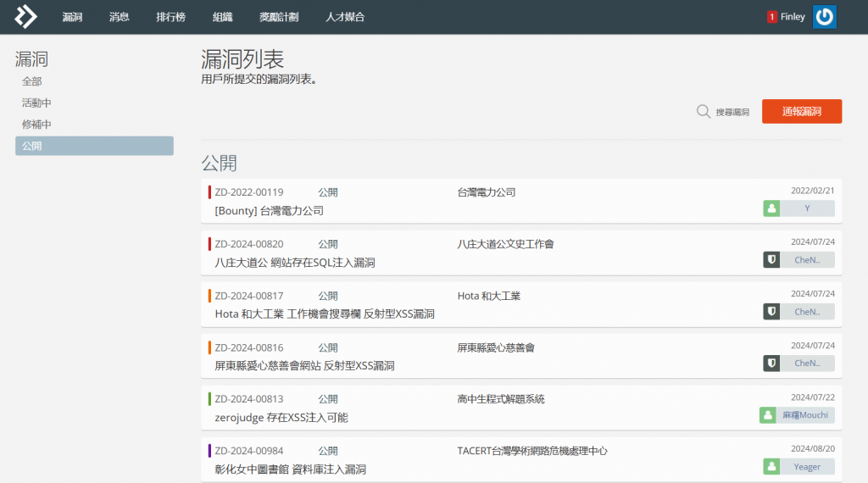Open zerojudge 存在XSS注入可能 report
The width and height of the screenshot is (868, 483).
click(281, 418)
